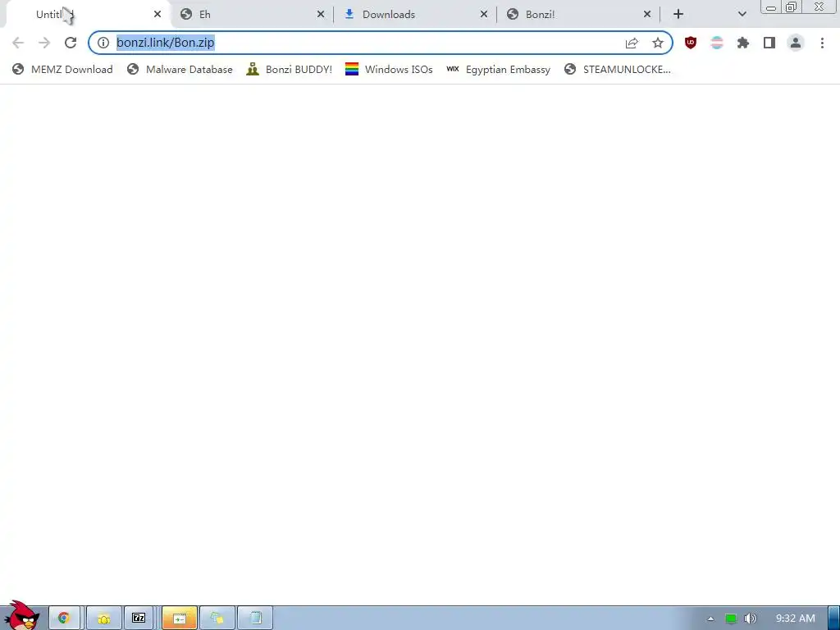Viewport: 840px width, 630px height.
Task: Open the striped flag extension icon
Action: (717, 43)
